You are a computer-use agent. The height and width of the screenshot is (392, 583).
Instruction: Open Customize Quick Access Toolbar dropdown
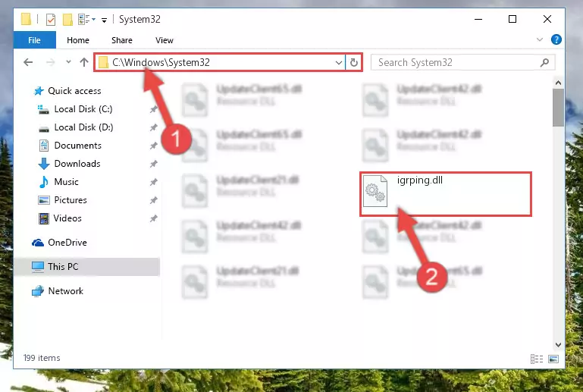[105, 20]
